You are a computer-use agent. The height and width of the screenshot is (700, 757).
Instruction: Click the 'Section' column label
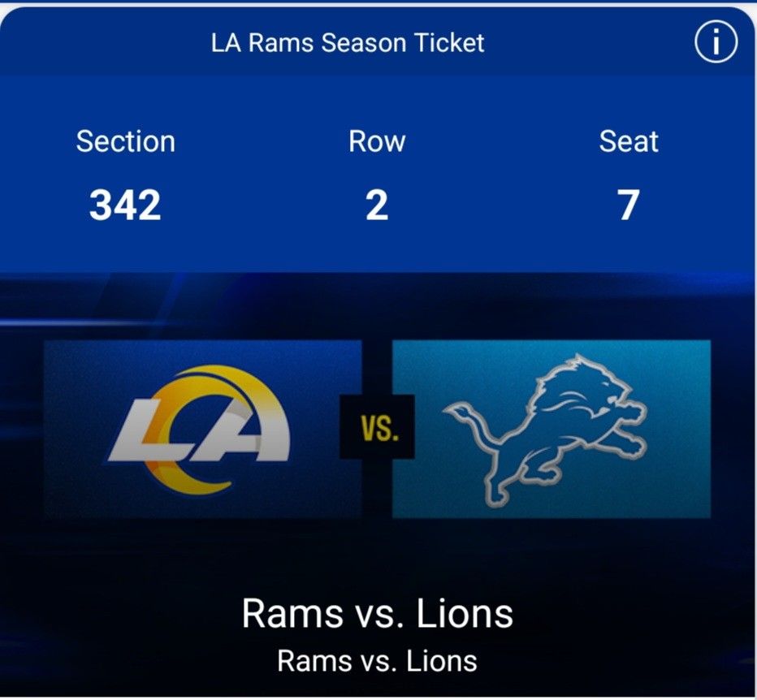[126, 141]
